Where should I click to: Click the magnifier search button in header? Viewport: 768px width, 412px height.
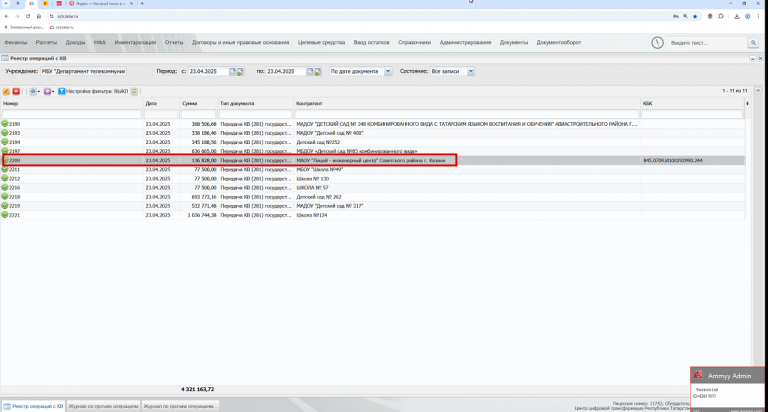click(753, 43)
